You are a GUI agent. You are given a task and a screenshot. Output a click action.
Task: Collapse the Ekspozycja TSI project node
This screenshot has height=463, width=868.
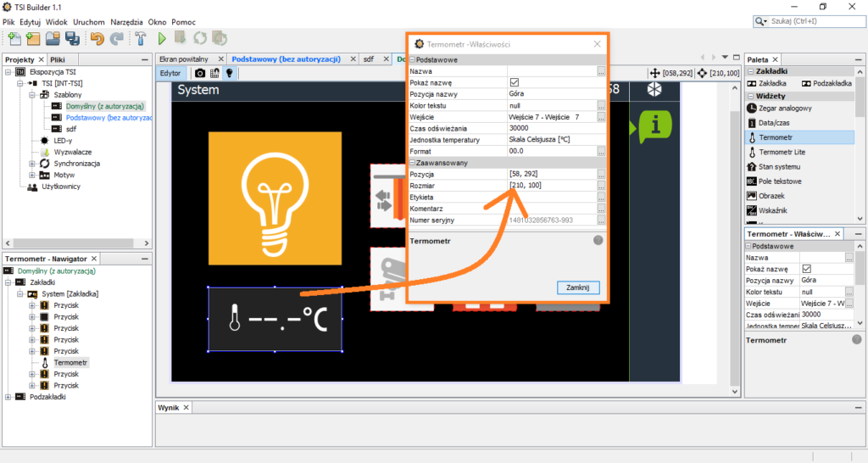pyautogui.click(x=8, y=72)
